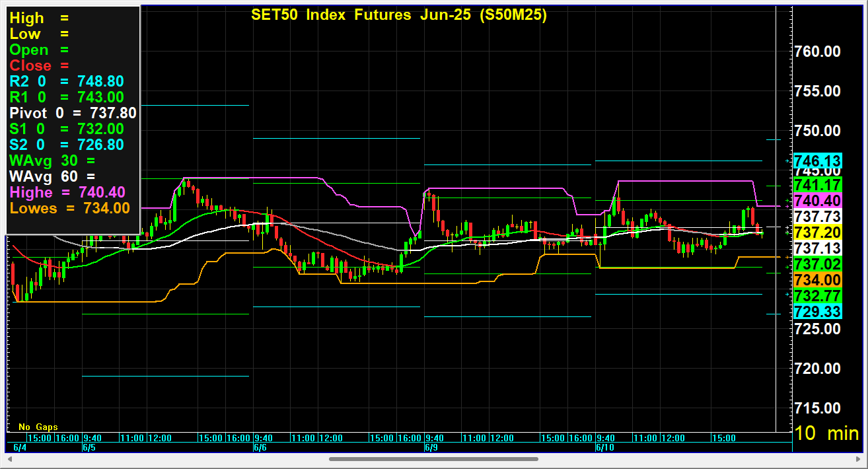Click the 'S1 0 = 732.00' legend entry
Viewport: 868px width, 469px height.
67,129
